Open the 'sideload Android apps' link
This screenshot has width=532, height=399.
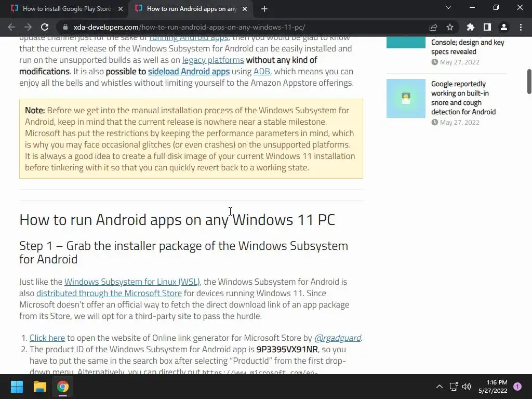[189, 72]
